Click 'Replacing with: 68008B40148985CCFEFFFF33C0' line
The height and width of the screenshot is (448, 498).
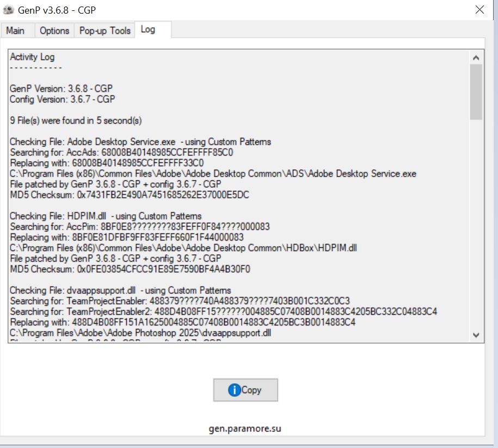[x=107, y=163]
